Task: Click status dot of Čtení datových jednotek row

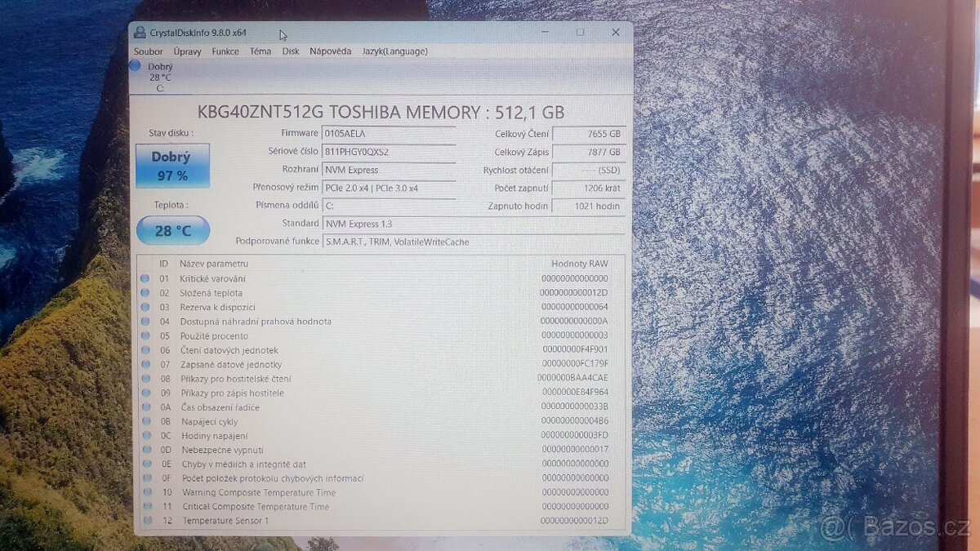Action: (145, 350)
